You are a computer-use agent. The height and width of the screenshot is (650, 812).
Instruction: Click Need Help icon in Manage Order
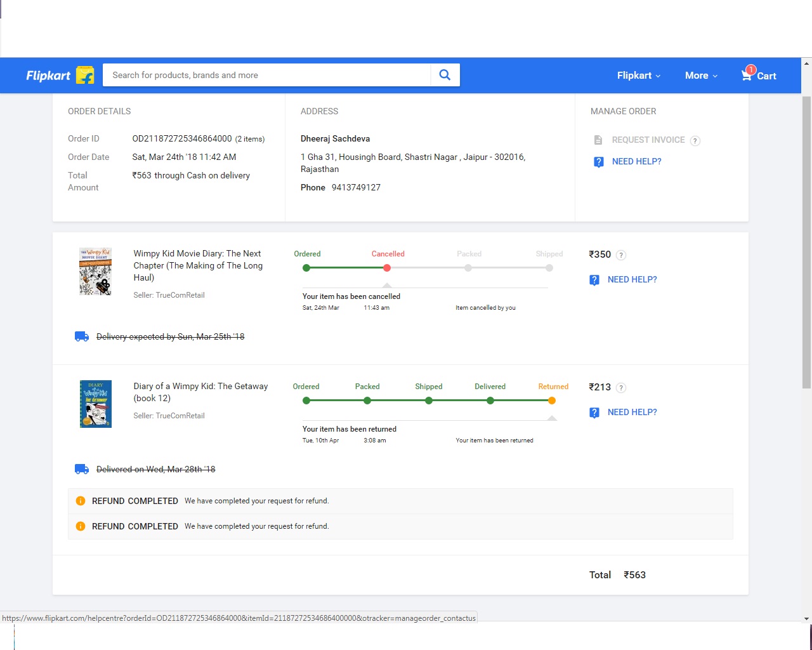(x=598, y=162)
